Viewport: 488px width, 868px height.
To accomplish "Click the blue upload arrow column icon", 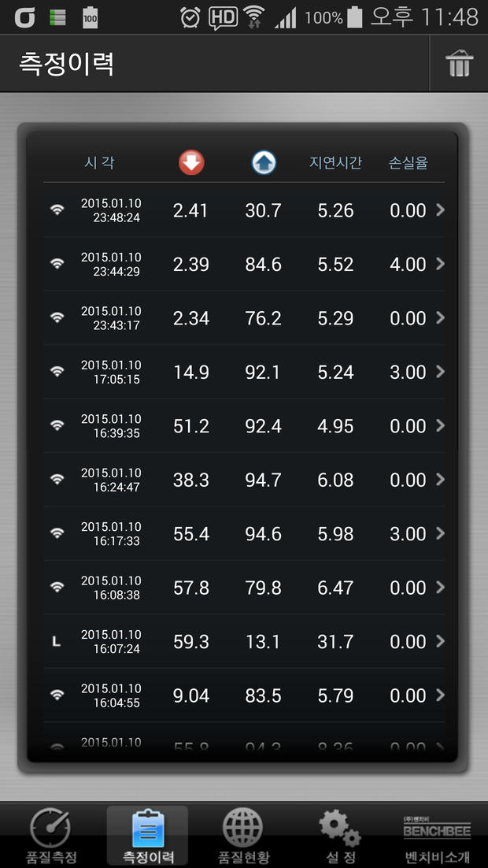I will coord(264,163).
